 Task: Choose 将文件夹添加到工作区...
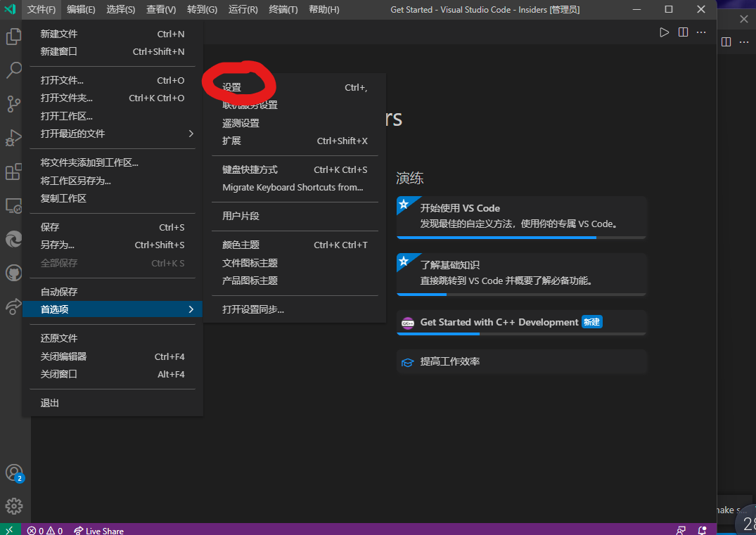113,162
